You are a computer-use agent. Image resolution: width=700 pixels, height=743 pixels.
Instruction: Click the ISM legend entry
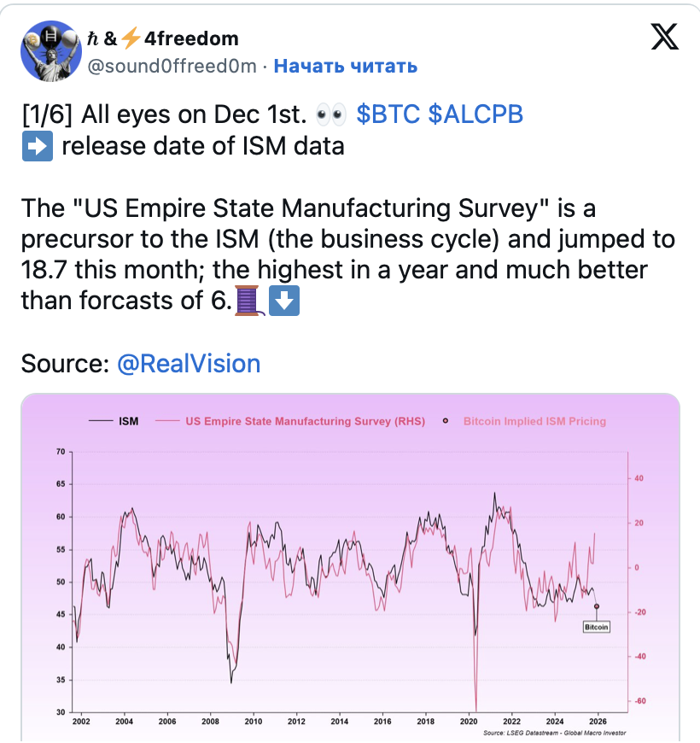[x=114, y=421]
